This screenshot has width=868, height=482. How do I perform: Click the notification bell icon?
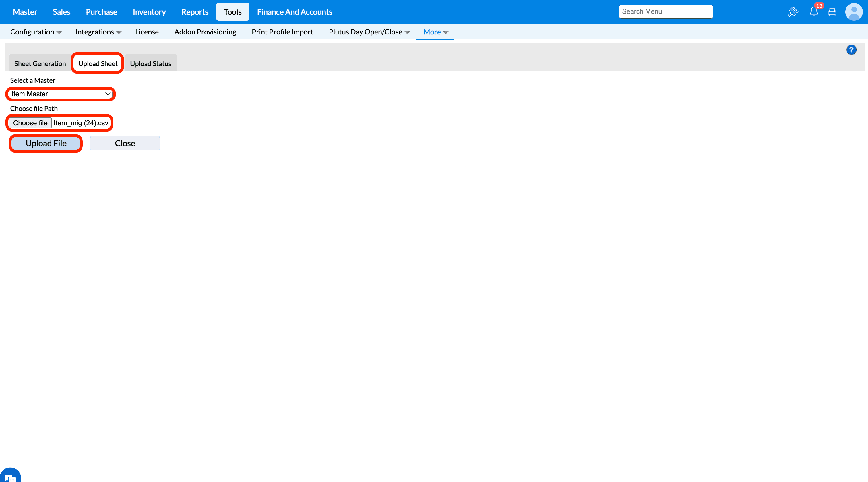pyautogui.click(x=814, y=12)
